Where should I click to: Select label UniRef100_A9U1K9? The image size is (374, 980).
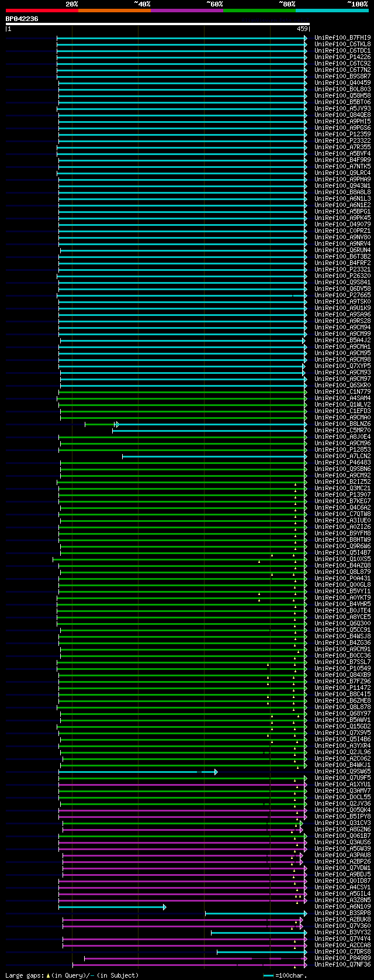point(342,308)
